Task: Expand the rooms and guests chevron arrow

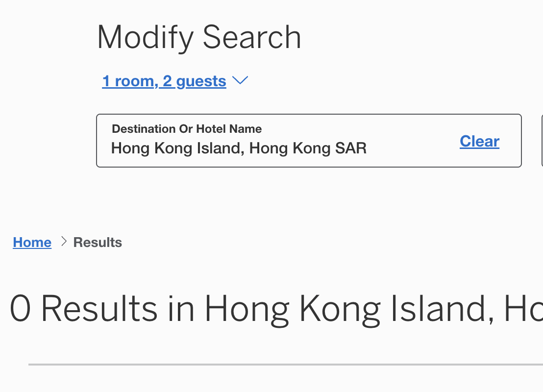Action: point(240,81)
